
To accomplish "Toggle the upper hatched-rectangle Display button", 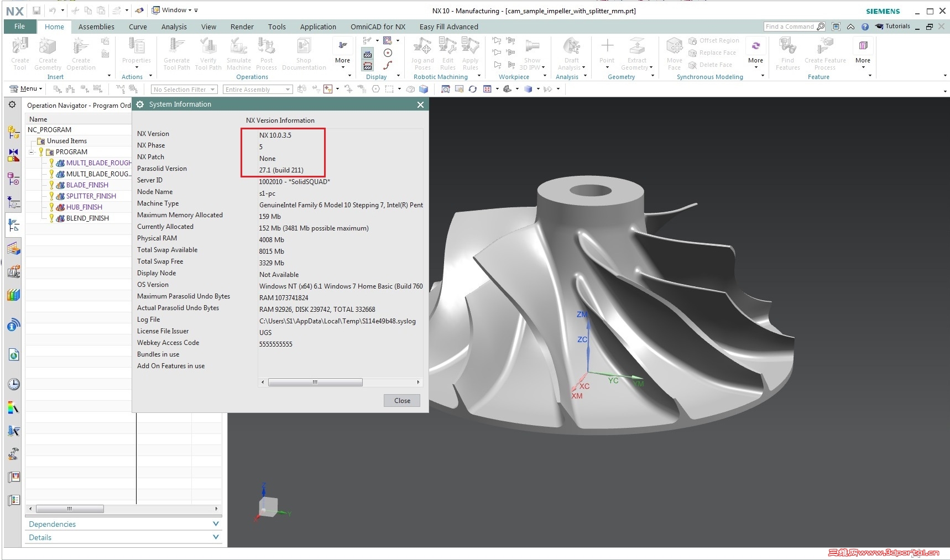I will [x=367, y=54].
